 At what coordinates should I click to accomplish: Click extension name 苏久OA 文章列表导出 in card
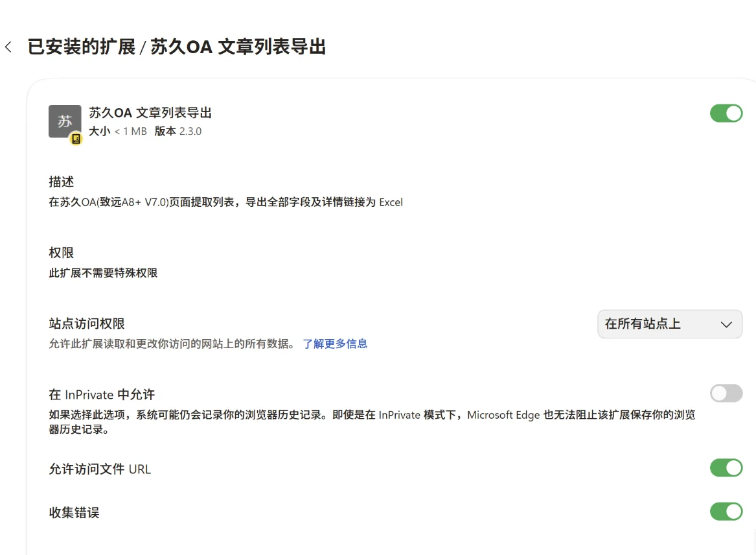click(150, 113)
